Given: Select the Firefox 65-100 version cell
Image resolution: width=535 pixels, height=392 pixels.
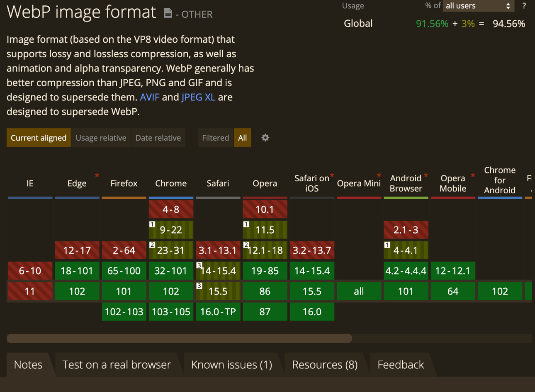Looking at the screenshot, I should click(x=124, y=271).
